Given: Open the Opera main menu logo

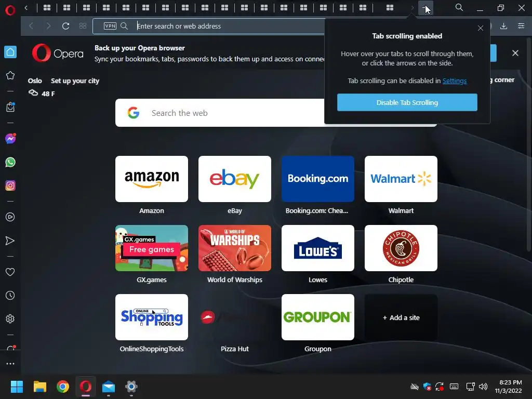Looking at the screenshot, I should tap(10, 10).
